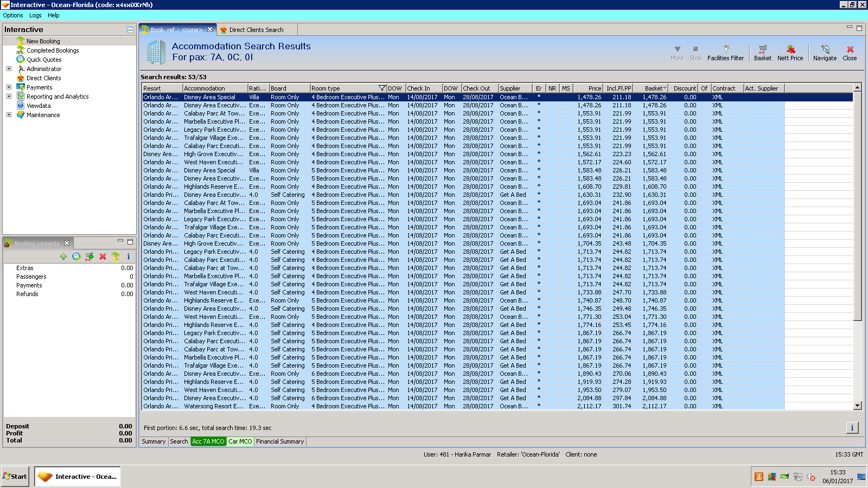868x488 pixels.
Task: Click the clock icon in Booking contents toolbar
Action: (76, 256)
